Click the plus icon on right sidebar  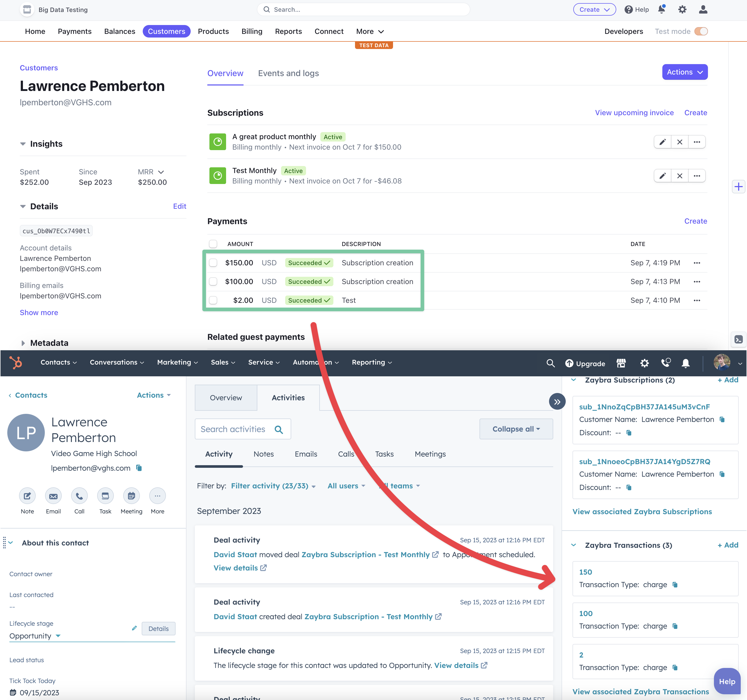point(739,186)
